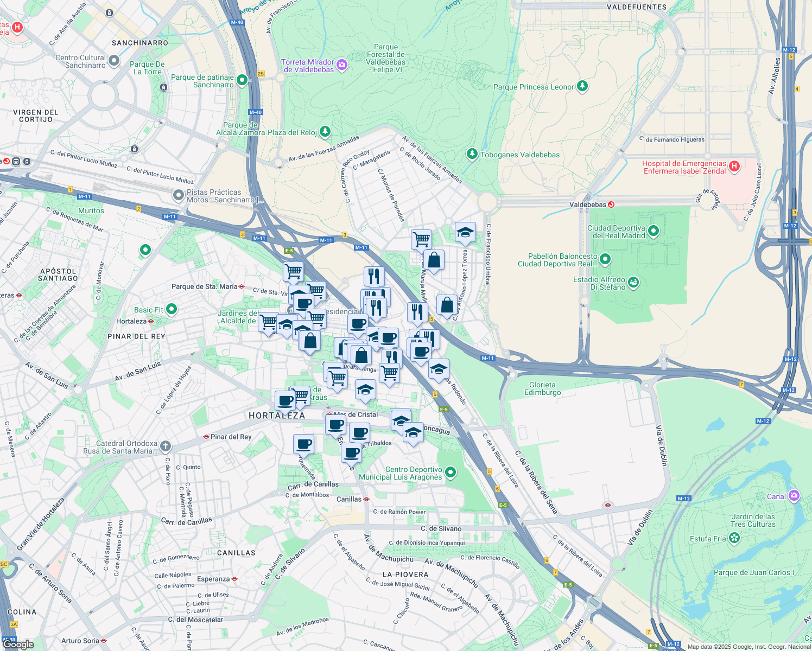Click the shopping bag icon near Glorieta Edimburgo
Screen dimensions: 812x651
[x=447, y=305]
